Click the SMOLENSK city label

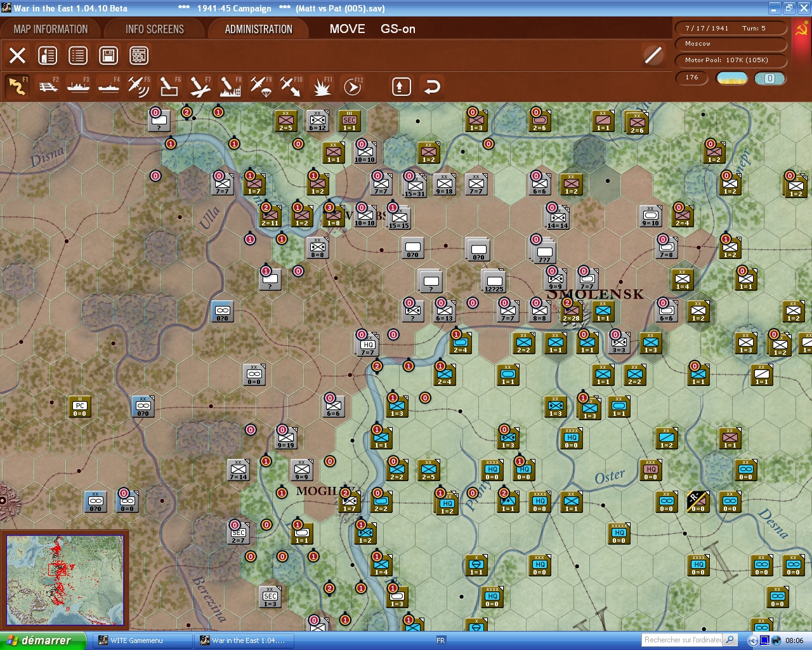(x=596, y=295)
